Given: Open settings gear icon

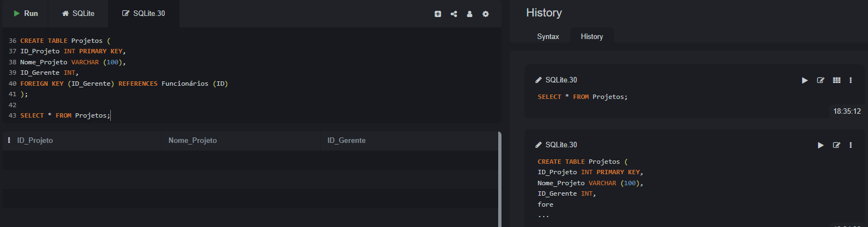Looking at the screenshot, I should [486, 14].
